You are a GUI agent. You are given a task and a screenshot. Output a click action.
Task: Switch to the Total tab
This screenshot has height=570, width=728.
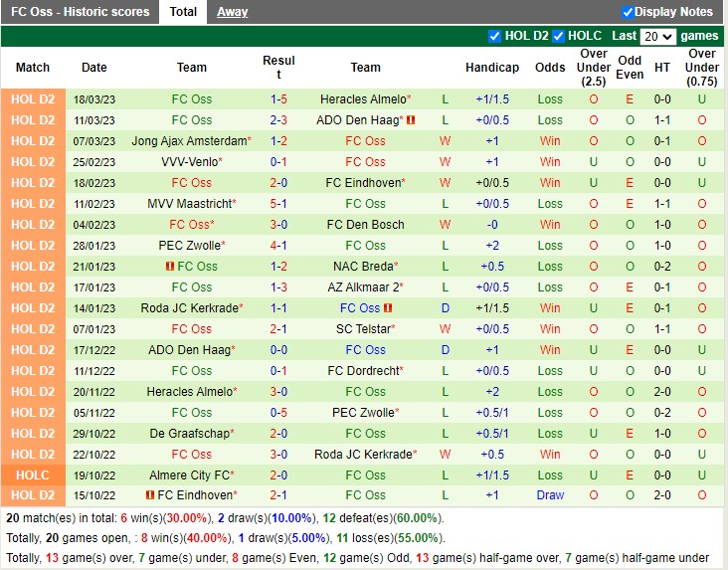click(183, 12)
